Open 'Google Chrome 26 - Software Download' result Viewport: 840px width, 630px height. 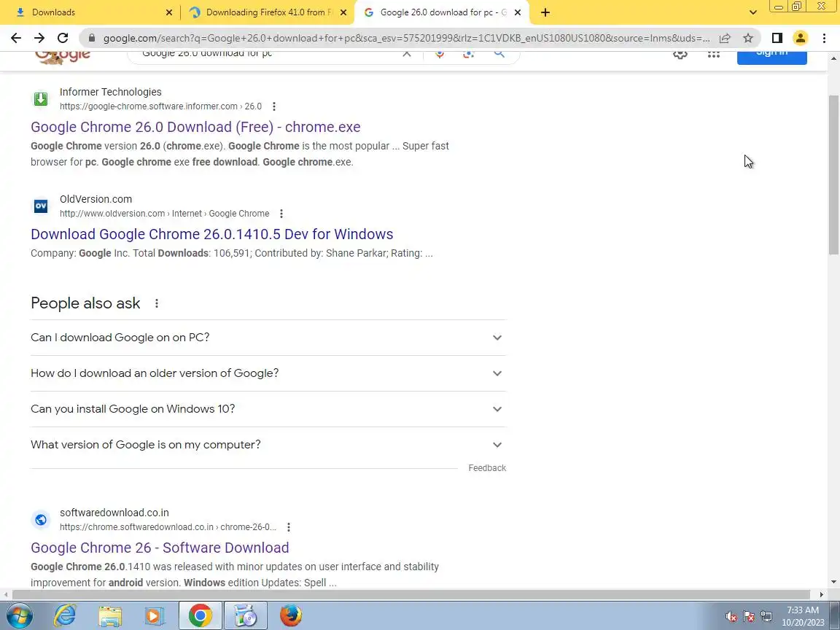pos(160,548)
